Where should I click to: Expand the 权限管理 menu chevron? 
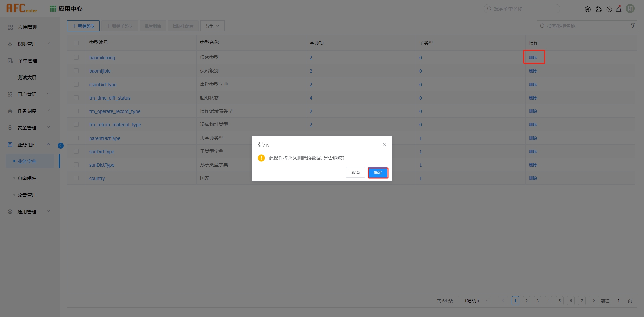pos(48,43)
